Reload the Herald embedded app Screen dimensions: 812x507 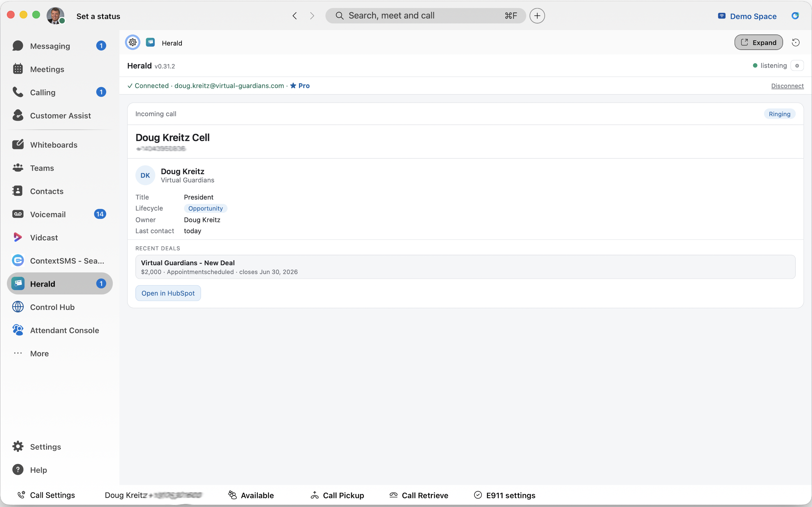[795, 42]
